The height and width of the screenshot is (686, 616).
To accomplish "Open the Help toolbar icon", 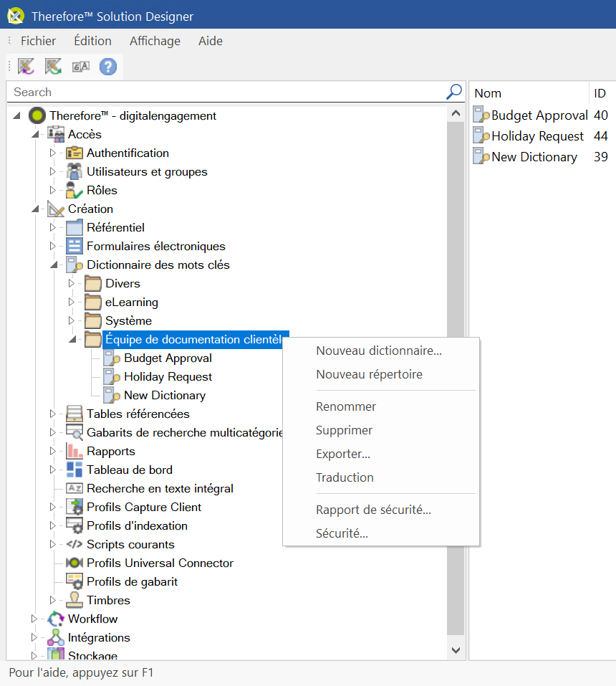I will click(x=107, y=66).
